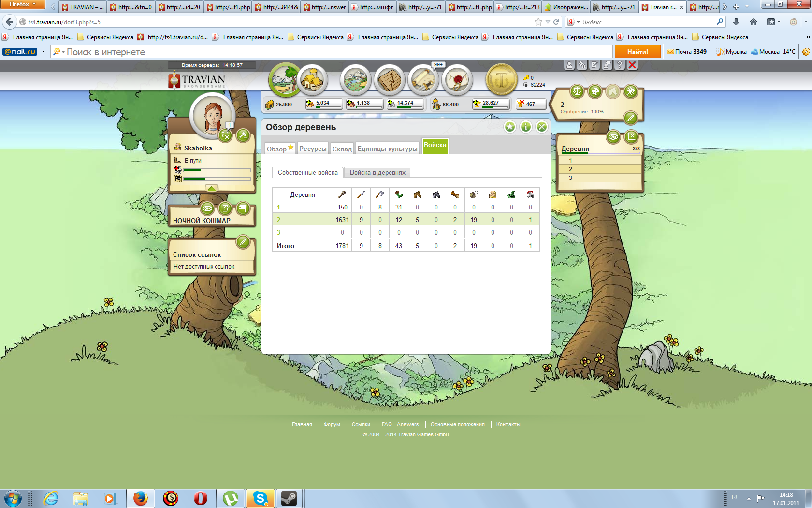Open village 2 link in troops table
The width and height of the screenshot is (812, 508).
coord(278,220)
